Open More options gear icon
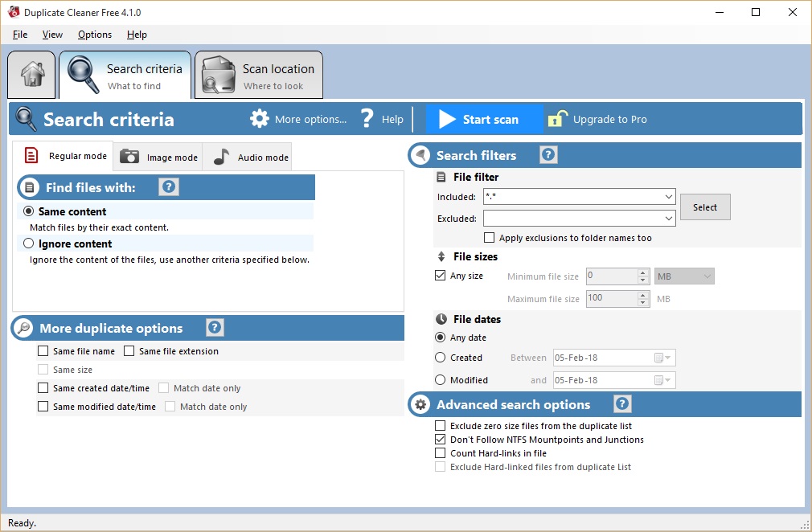Image resolution: width=812 pixels, height=532 pixels. point(260,118)
